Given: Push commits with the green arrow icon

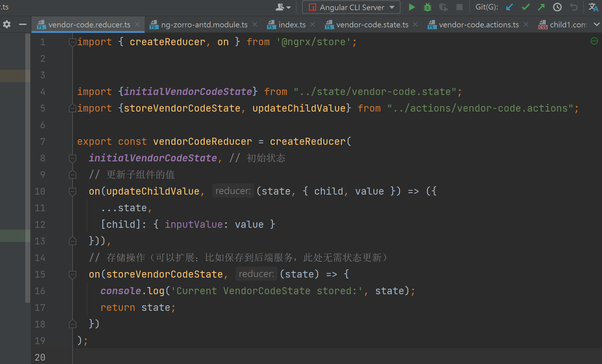Looking at the screenshot, I should coord(541,7).
